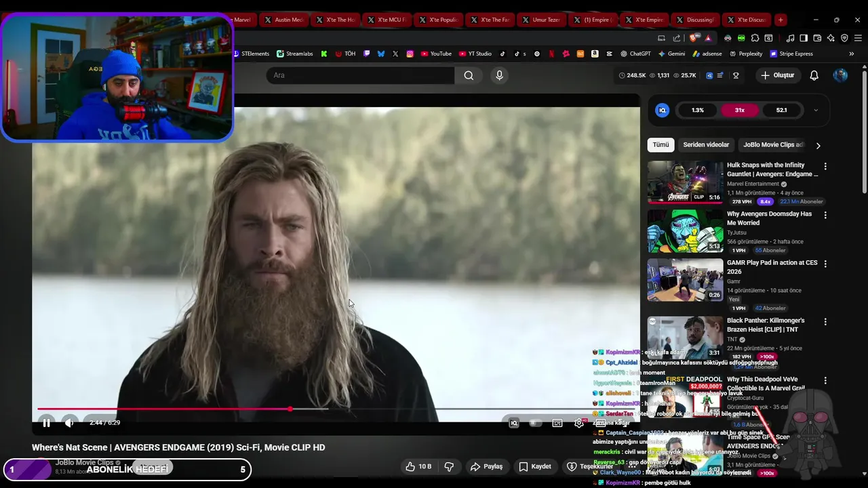
Task: Click share page icon in address bar
Action: coord(677,38)
